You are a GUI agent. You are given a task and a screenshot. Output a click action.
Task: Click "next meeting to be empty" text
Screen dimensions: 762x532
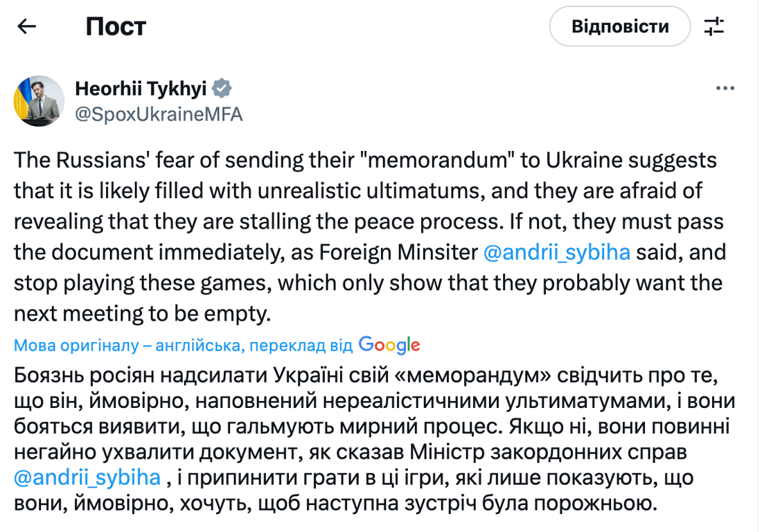pyautogui.click(x=141, y=313)
